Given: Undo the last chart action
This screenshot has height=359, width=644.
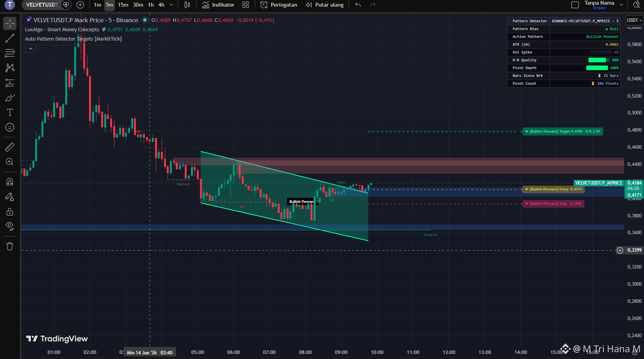Looking at the screenshot, I should pyautogui.click(x=358, y=5).
